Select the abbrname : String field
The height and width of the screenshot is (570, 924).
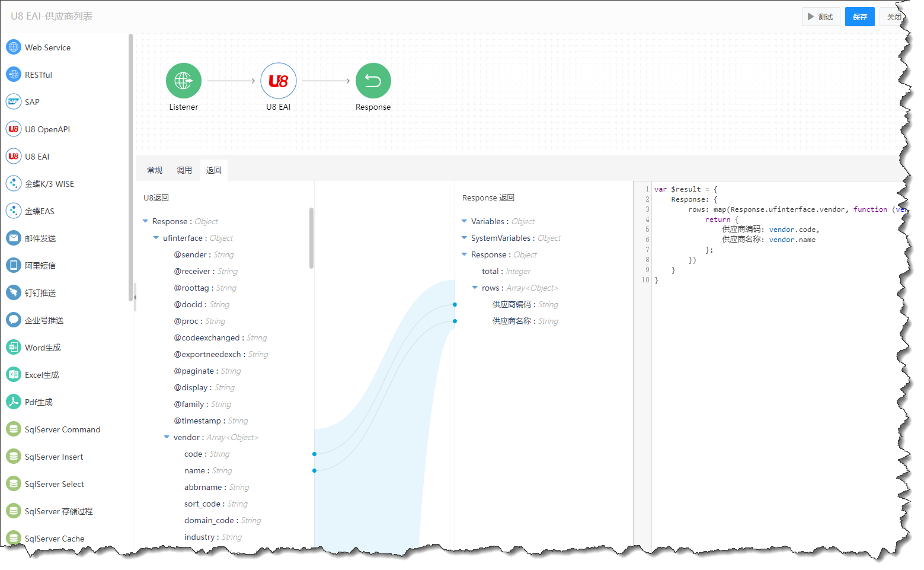[x=217, y=487]
